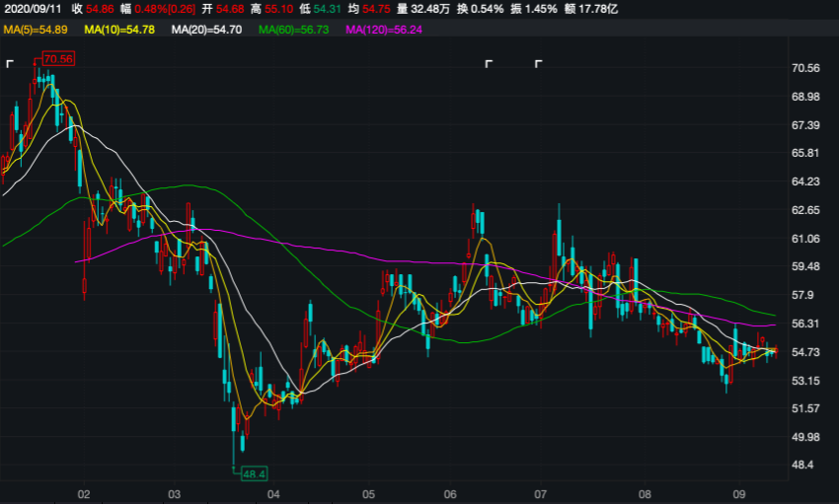
Task: Click the turnover amount 额 17.78亿
Action: [x=590, y=9]
